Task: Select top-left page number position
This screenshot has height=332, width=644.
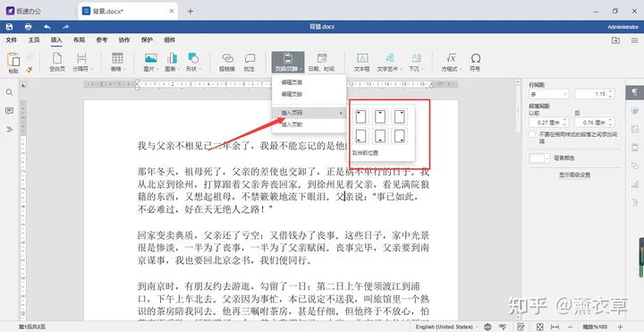Action: (361, 116)
